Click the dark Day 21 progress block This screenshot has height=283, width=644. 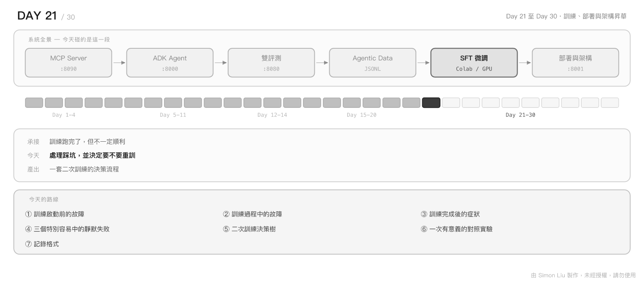[431, 103]
